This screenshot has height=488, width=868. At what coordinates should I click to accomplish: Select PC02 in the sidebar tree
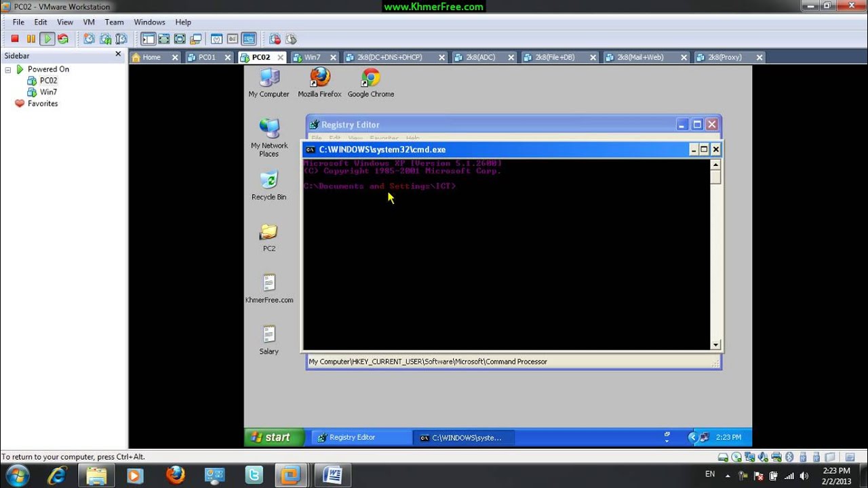(48, 81)
